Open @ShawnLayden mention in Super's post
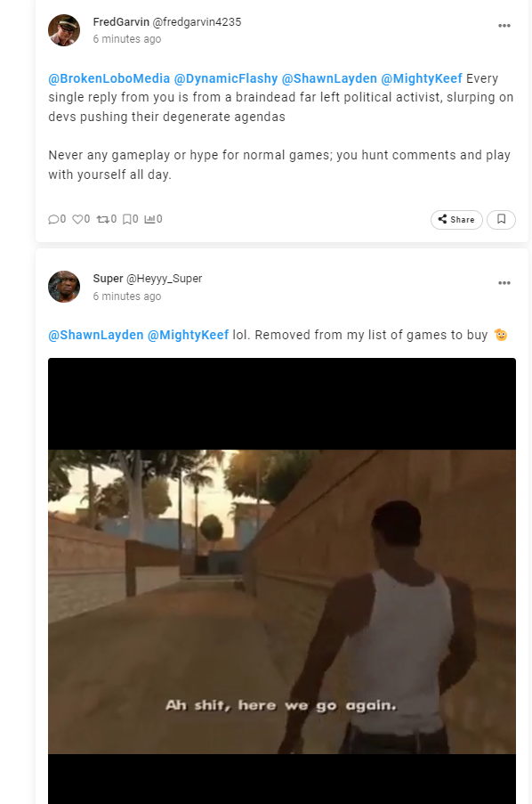 pyautogui.click(x=96, y=335)
